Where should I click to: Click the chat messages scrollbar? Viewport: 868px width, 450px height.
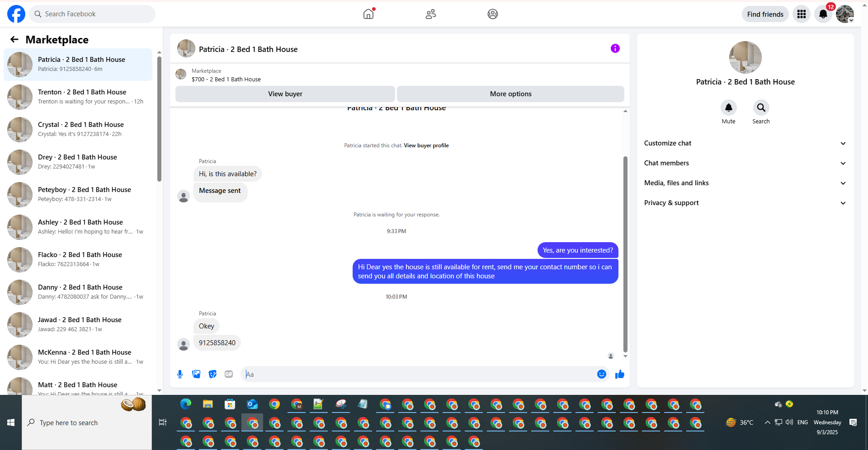[625, 254]
